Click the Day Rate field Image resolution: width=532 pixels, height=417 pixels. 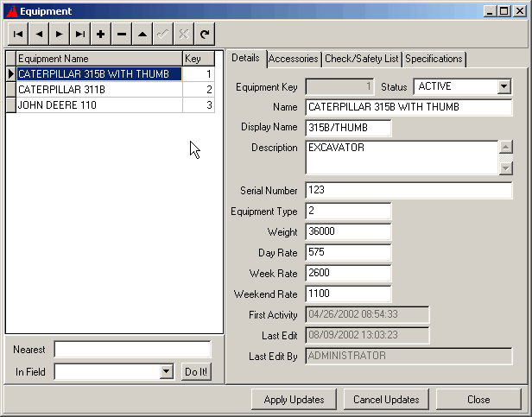click(x=348, y=252)
